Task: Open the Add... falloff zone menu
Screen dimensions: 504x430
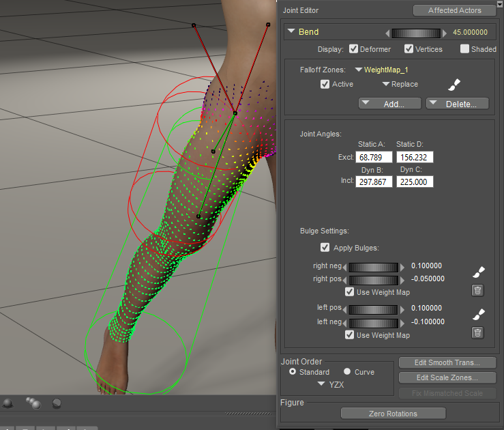Action: (x=389, y=104)
